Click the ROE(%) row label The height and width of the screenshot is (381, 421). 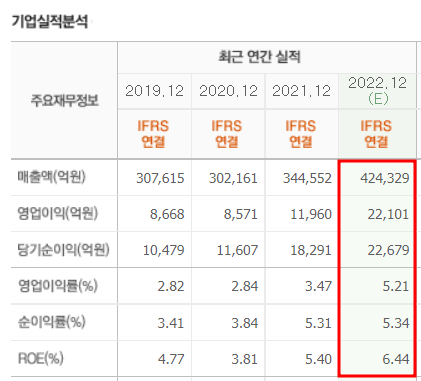pos(41,359)
